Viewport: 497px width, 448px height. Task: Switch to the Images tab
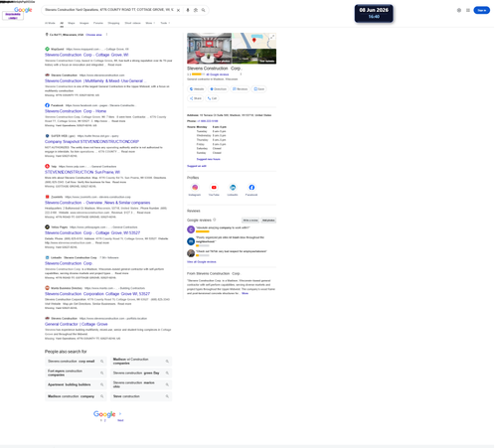84,23
